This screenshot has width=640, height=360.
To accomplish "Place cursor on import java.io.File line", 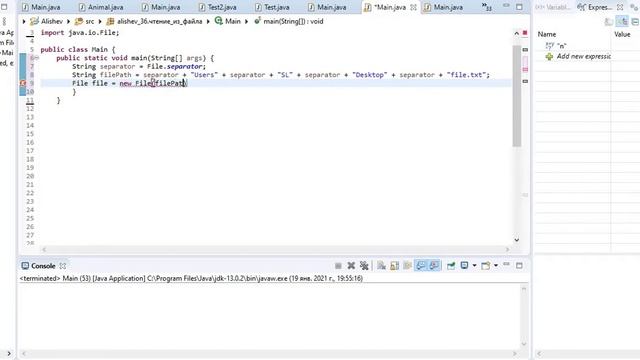I will (80, 33).
